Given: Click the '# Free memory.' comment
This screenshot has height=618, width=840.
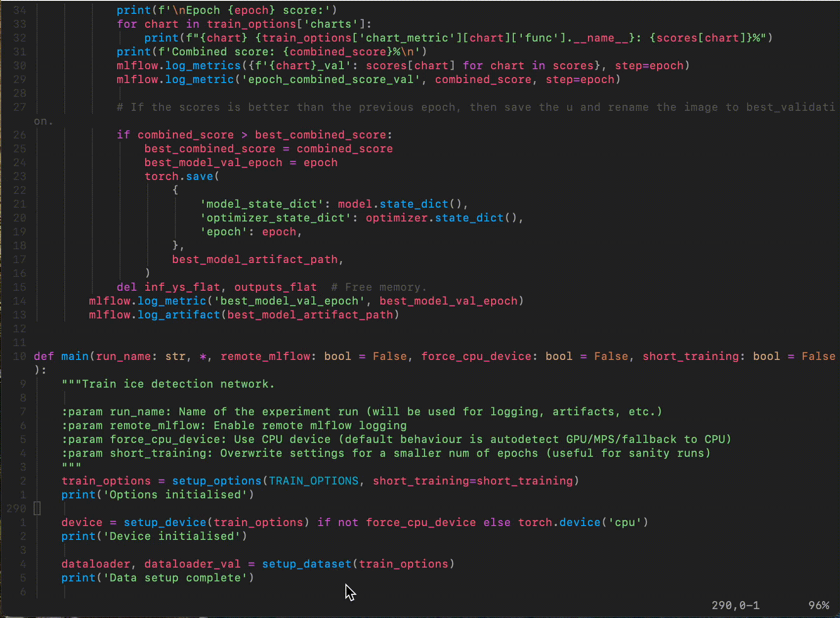Looking at the screenshot, I should tap(378, 287).
